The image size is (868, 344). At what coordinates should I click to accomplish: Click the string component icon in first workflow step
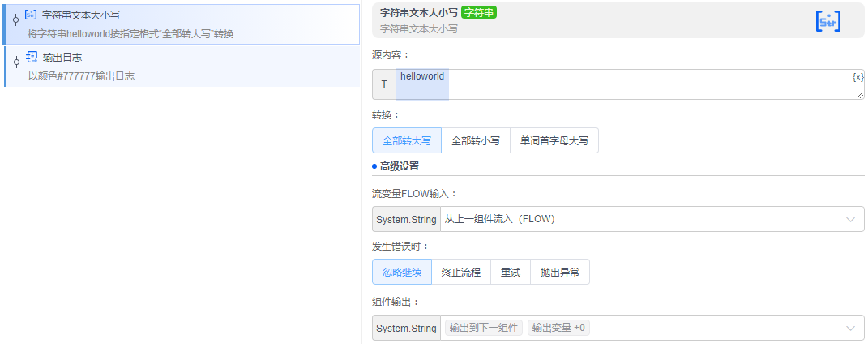31,15
